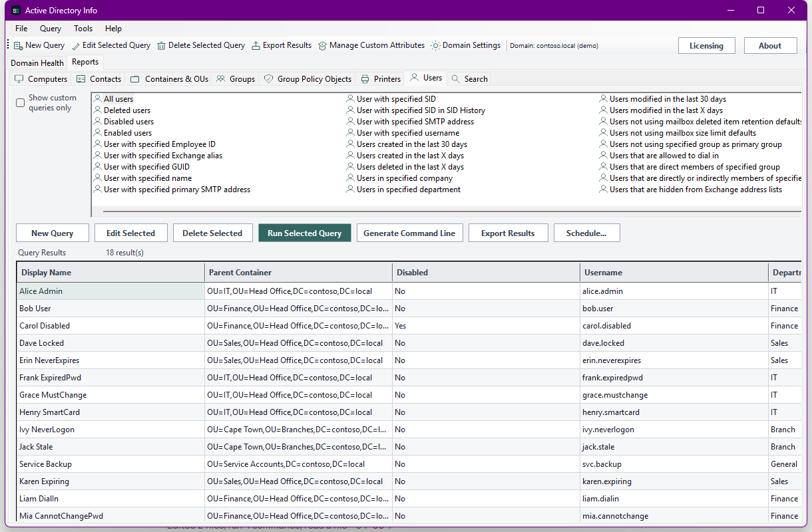Click icon beside User with specified SID
This screenshot has height=532, width=812.
click(351, 99)
